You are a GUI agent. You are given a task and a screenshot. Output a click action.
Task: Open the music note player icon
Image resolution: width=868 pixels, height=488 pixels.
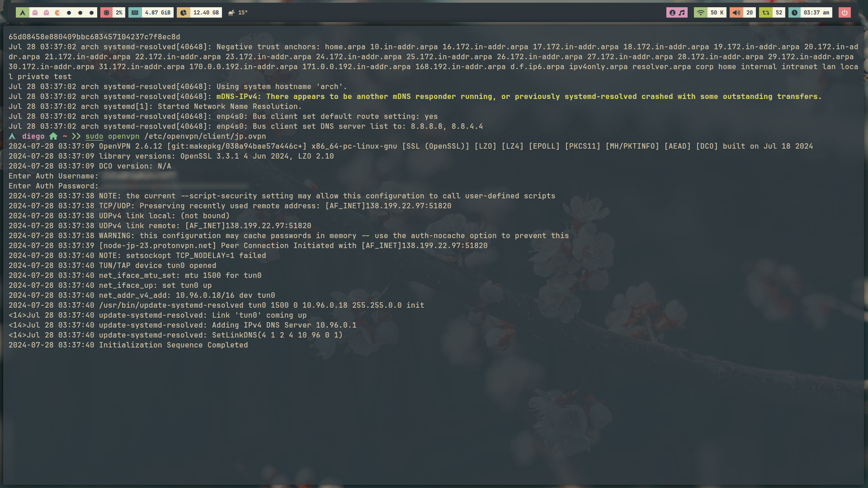[x=682, y=13]
